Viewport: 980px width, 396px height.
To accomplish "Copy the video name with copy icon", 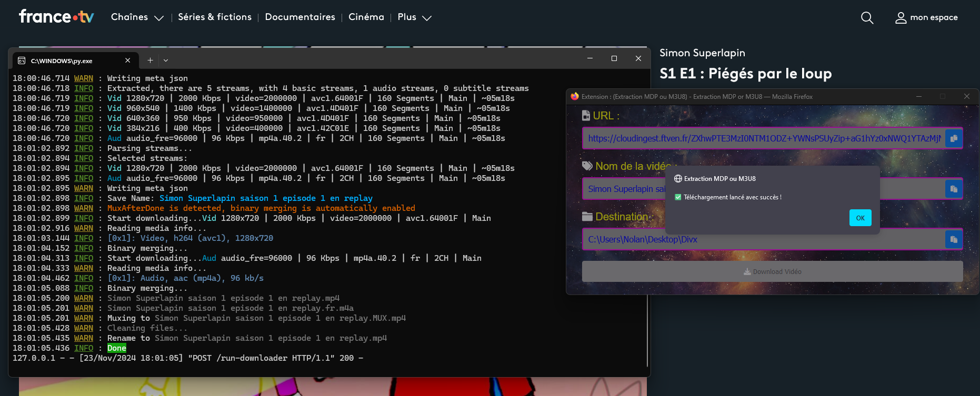I will (x=954, y=189).
